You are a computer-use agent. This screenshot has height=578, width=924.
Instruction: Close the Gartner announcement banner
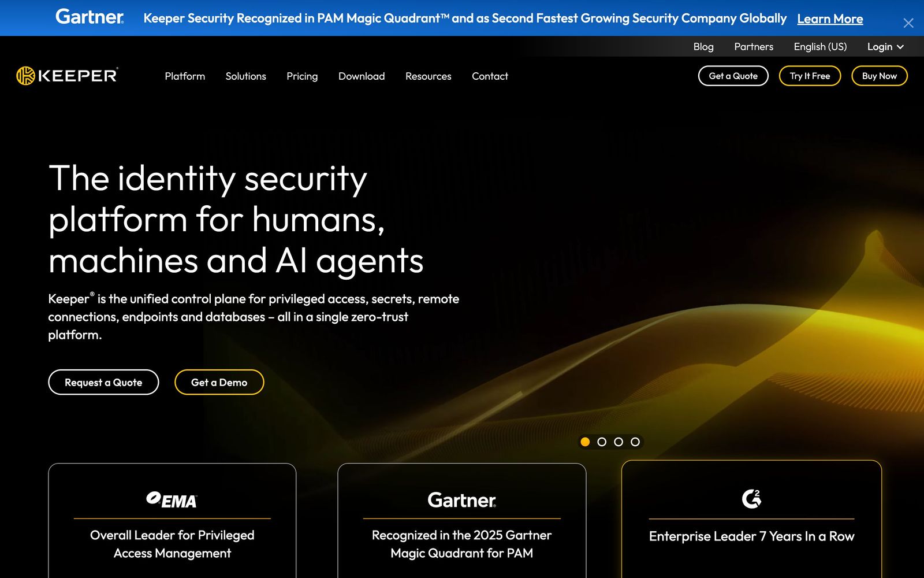pos(908,23)
